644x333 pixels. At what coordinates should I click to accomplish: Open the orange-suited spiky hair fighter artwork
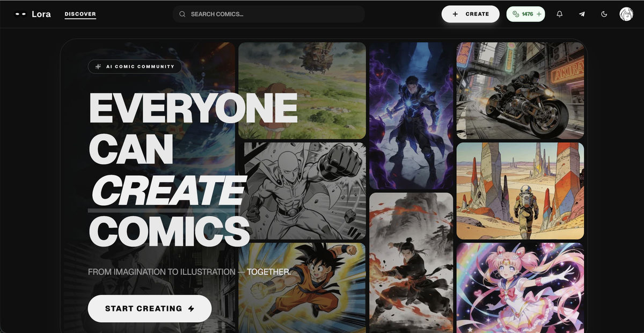point(302,287)
